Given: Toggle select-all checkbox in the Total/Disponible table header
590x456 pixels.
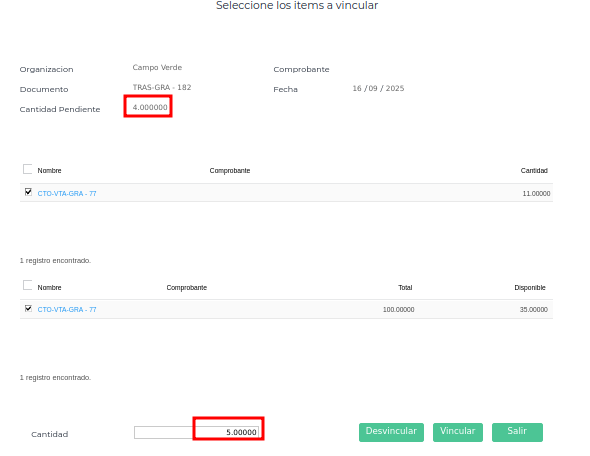Looking at the screenshot, I should pos(27,285).
